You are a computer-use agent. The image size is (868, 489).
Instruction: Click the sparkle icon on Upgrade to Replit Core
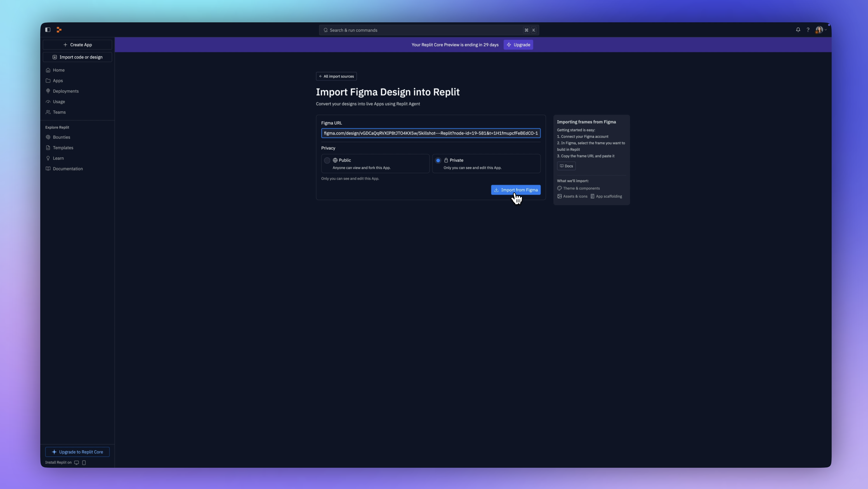54,452
